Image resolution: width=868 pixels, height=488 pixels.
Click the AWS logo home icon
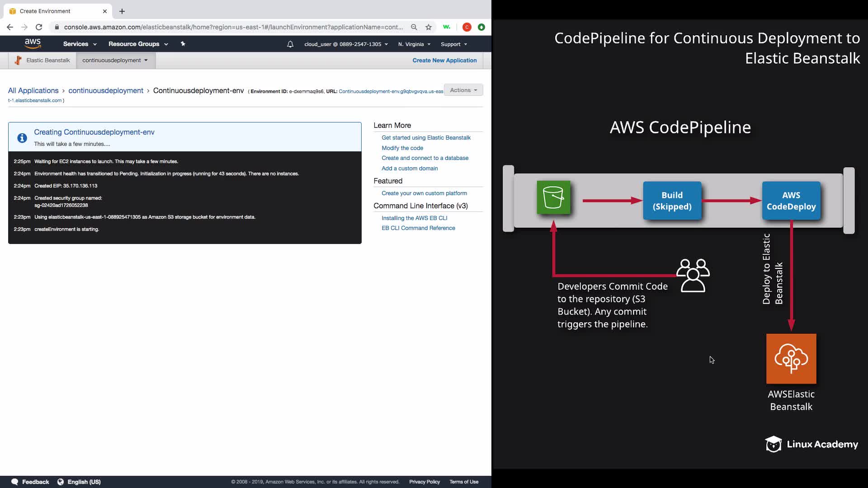click(33, 44)
